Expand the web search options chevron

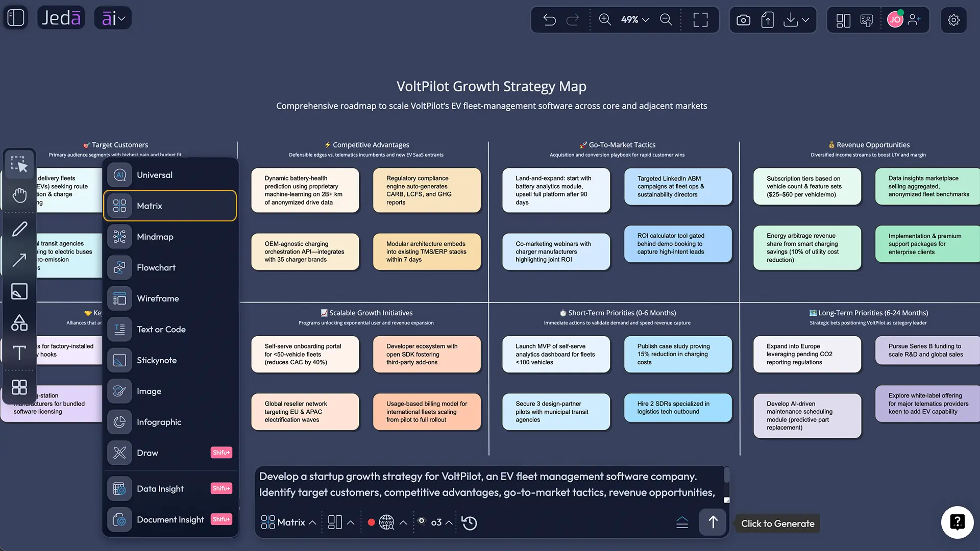[x=403, y=522]
